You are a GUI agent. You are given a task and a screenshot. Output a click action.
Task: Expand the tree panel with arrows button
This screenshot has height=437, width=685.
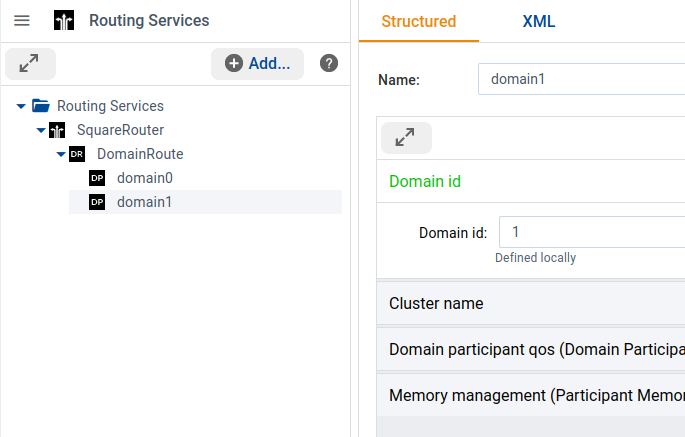tap(30, 63)
